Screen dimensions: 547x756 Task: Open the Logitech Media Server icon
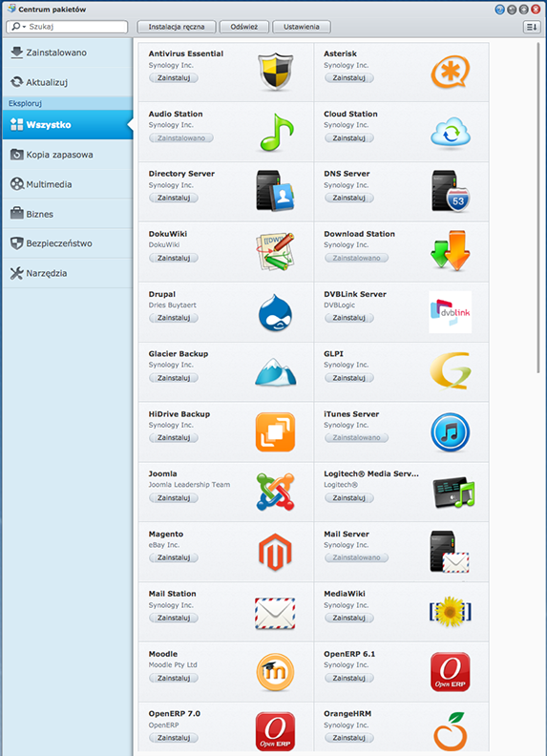pyautogui.click(x=453, y=493)
